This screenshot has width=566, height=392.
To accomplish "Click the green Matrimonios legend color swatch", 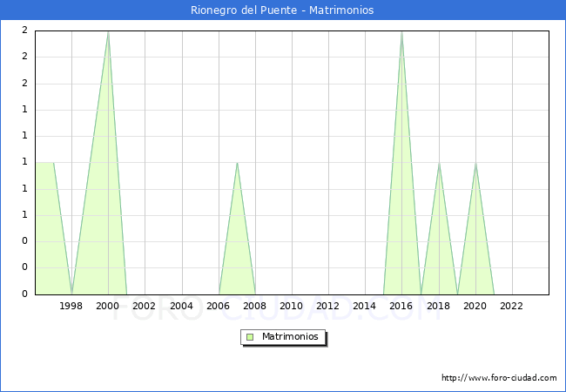I will point(250,336).
